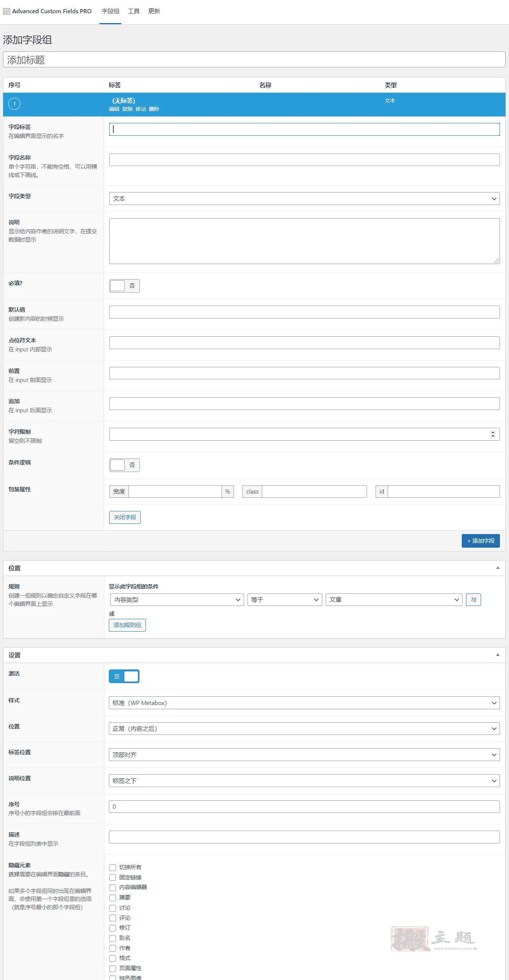The image size is (509, 980).
Task: Click the 删除 link in field row
Action: pyautogui.click(x=154, y=109)
